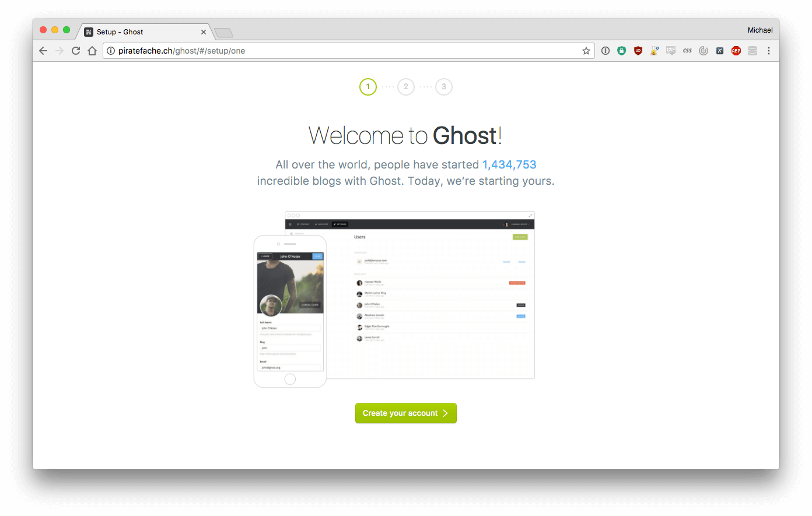Open the database stack extension icon

point(752,51)
